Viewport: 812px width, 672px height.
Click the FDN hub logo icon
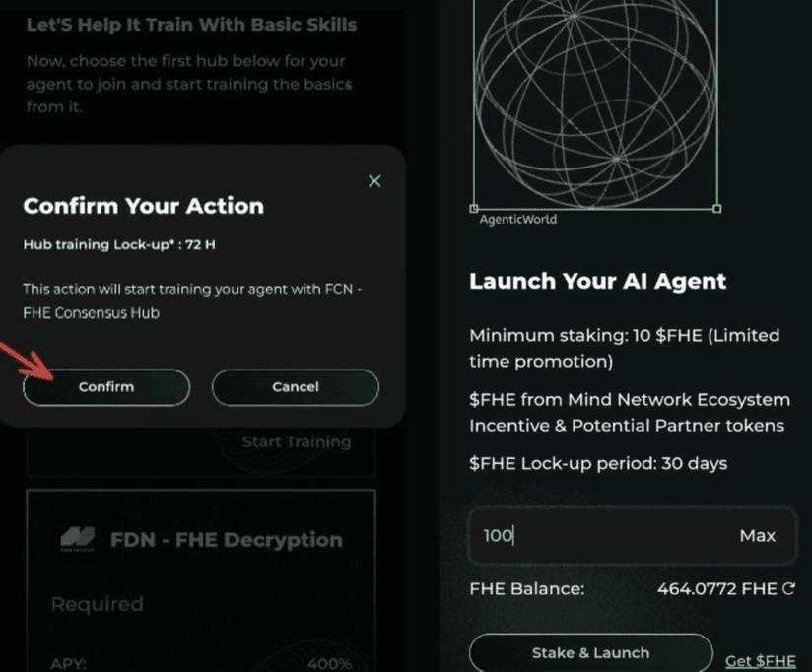pyautogui.click(x=78, y=539)
